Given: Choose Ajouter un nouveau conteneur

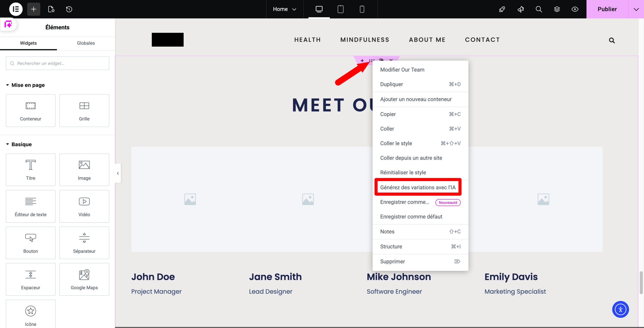Looking at the screenshot, I should (x=420, y=99).
